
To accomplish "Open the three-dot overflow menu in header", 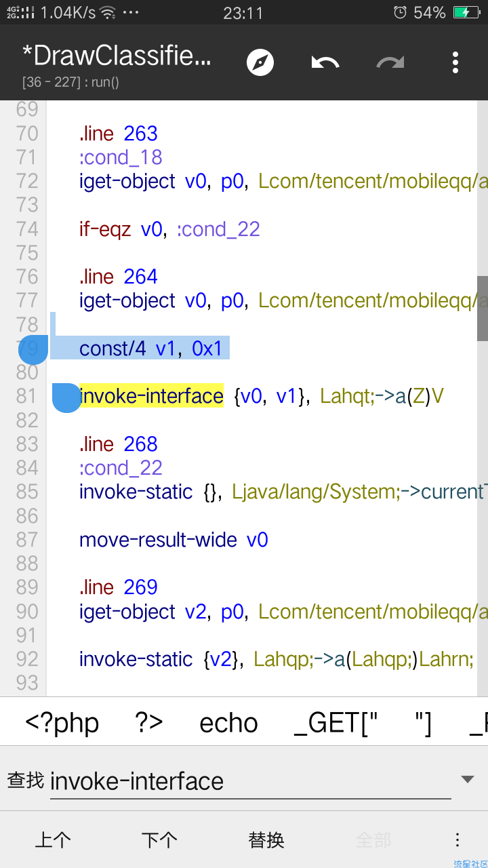I will 455,62.
